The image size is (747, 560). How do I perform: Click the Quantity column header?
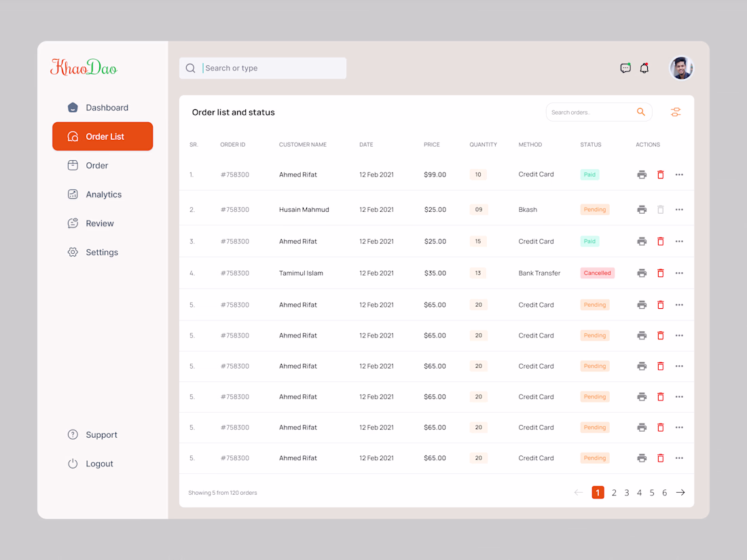click(483, 145)
